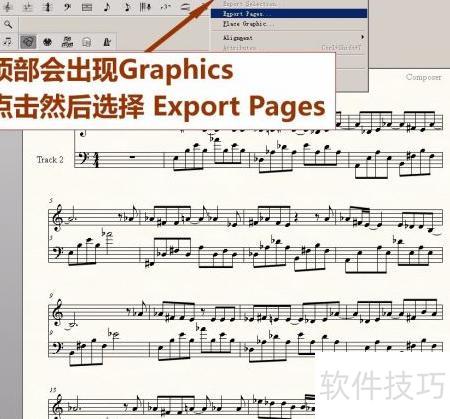Select the Simple Entry eighth-note tool

click(107, 7)
